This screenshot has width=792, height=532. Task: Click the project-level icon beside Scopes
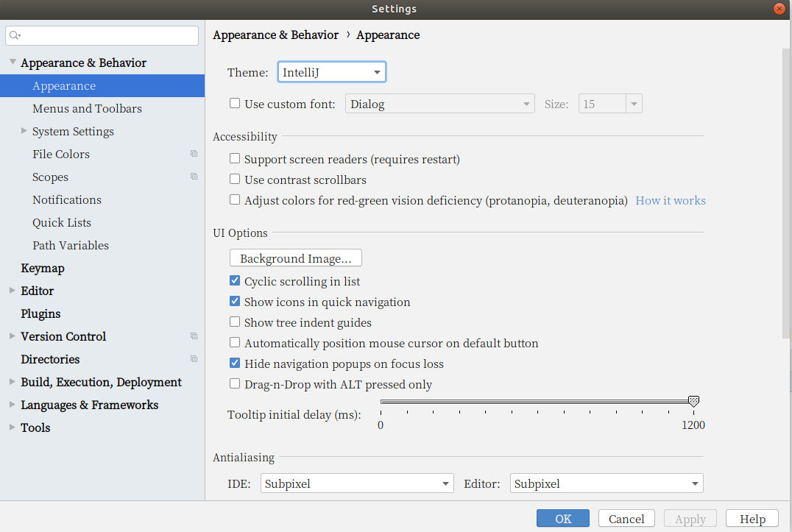(x=194, y=176)
